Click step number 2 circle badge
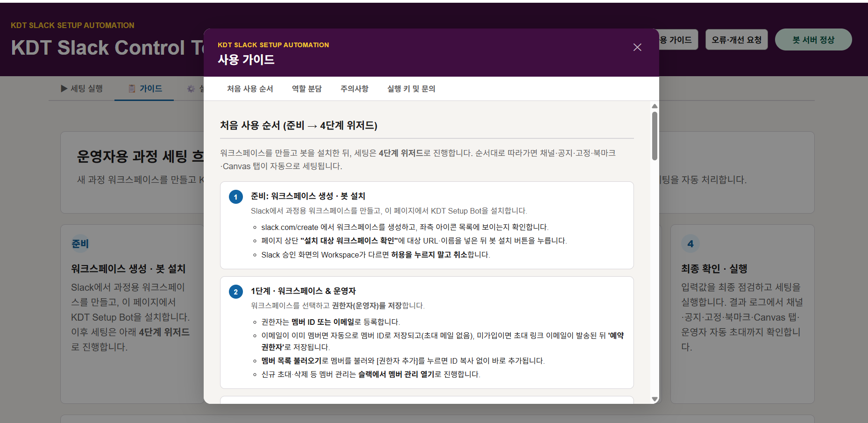Screen dimensions: 868x423 [x=235, y=292]
